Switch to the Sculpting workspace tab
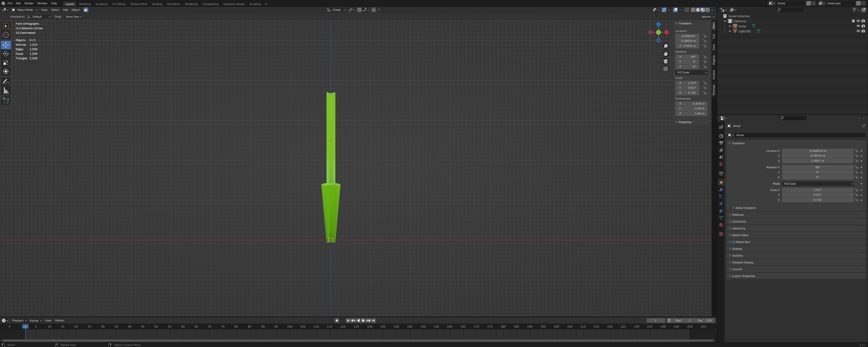This screenshot has height=347, width=868. click(x=101, y=4)
